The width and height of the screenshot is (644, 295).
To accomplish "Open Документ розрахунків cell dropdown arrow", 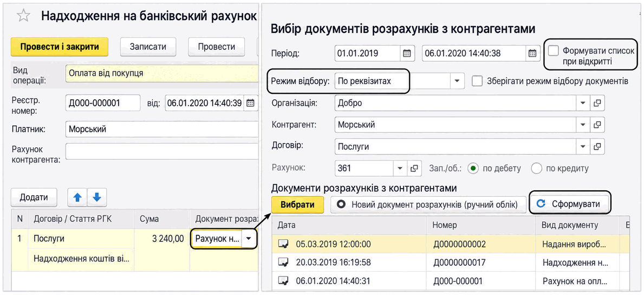I will [249, 239].
